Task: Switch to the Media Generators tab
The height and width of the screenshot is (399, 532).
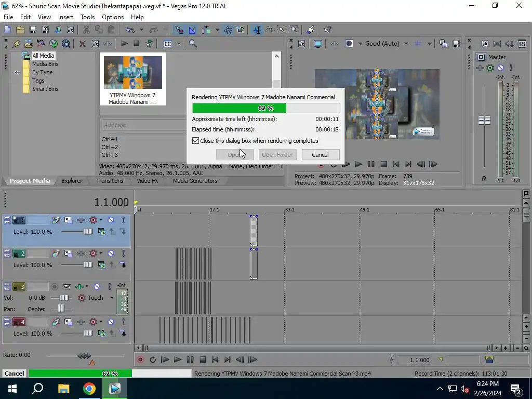Action: (x=195, y=181)
